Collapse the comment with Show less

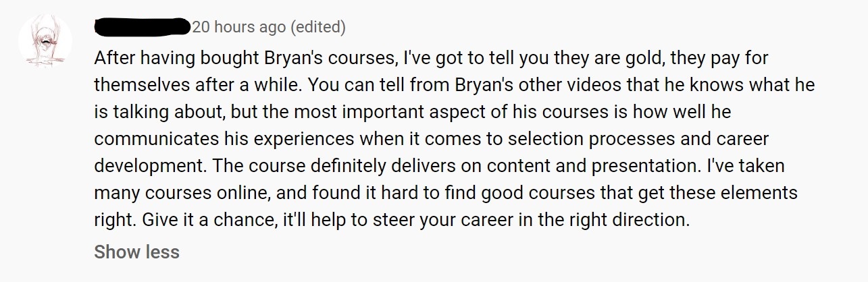(137, 252)
